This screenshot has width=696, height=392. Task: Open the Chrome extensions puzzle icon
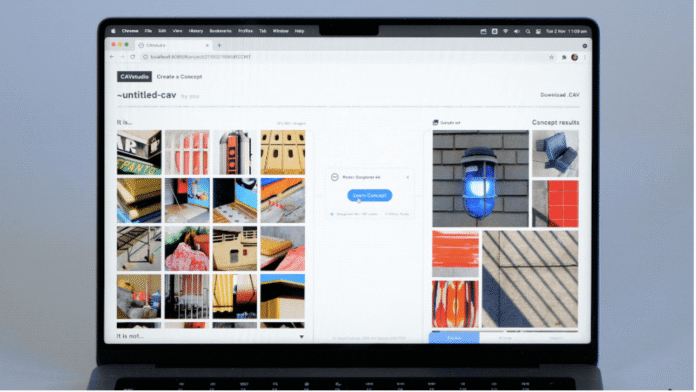564,57
